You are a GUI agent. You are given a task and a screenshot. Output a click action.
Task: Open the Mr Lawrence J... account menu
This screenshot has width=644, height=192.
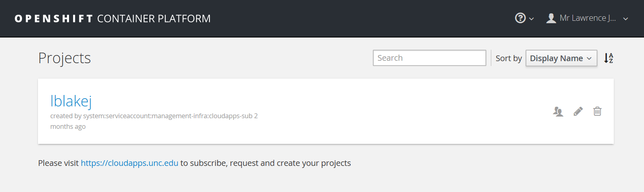[x=587, y=18]
